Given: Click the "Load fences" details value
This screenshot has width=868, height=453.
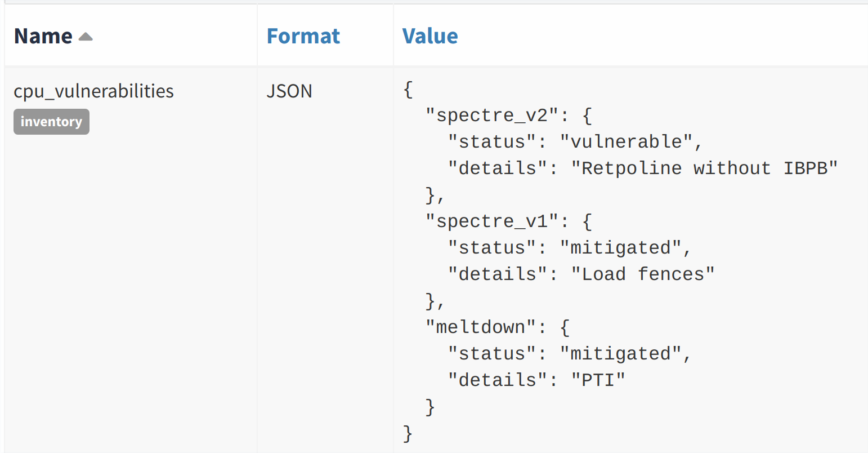Looking at the screenshot, I should tap(643, 274).
